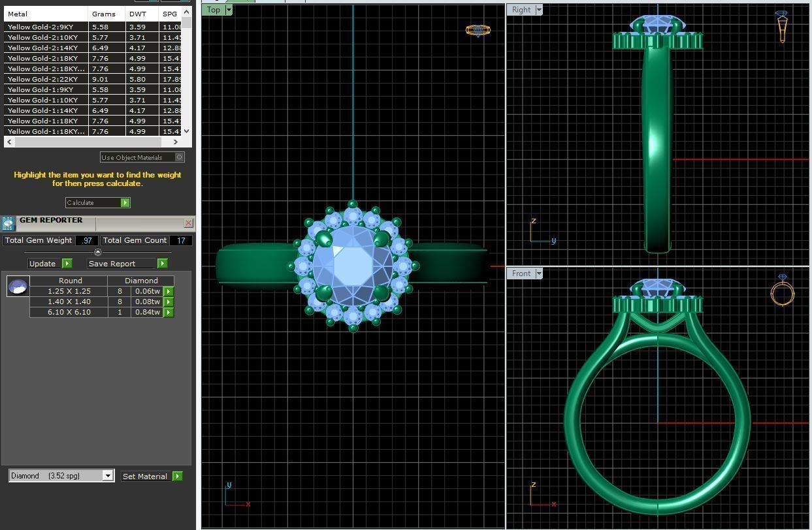This screenshot has width=812, height=530.
Task: Click the Diamond column header in the gem table
Action: pyautogui.click(x=141, y=281)
